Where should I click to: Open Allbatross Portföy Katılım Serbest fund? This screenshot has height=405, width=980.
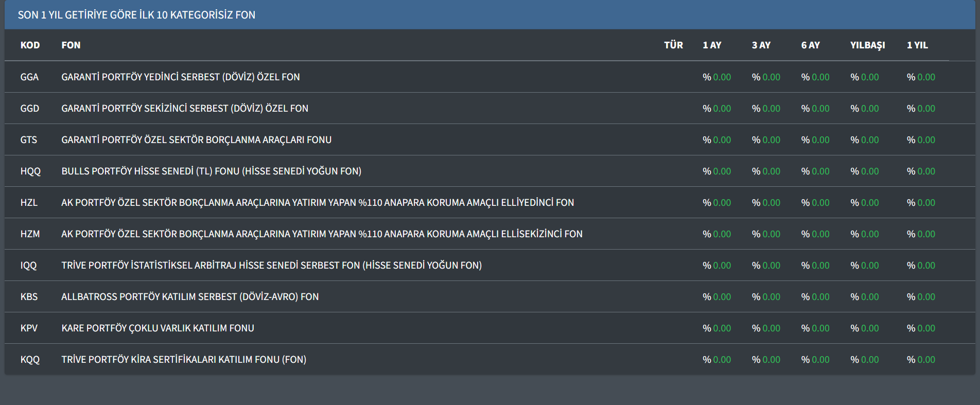(190, 297)
